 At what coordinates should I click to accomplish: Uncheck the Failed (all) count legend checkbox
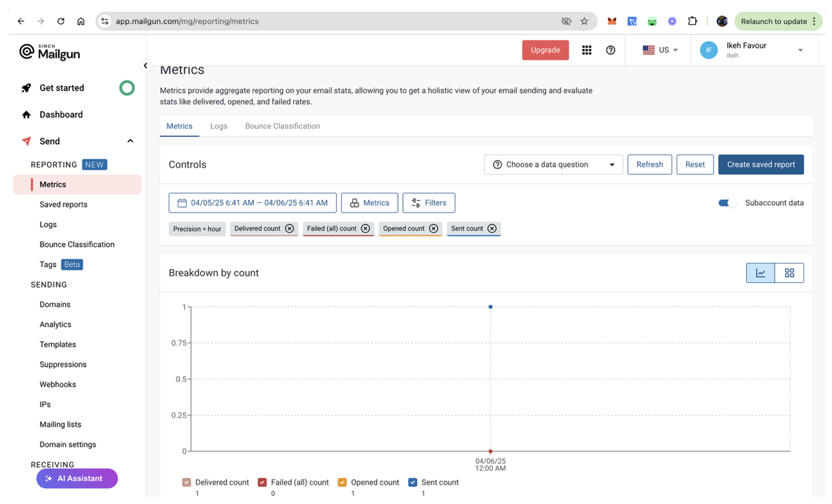262,483
